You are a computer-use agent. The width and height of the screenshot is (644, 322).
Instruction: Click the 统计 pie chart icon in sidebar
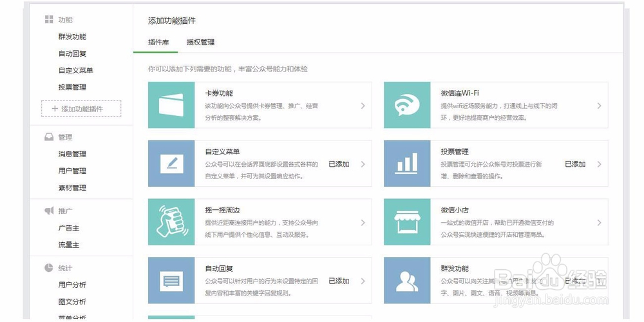pos(49,268)
